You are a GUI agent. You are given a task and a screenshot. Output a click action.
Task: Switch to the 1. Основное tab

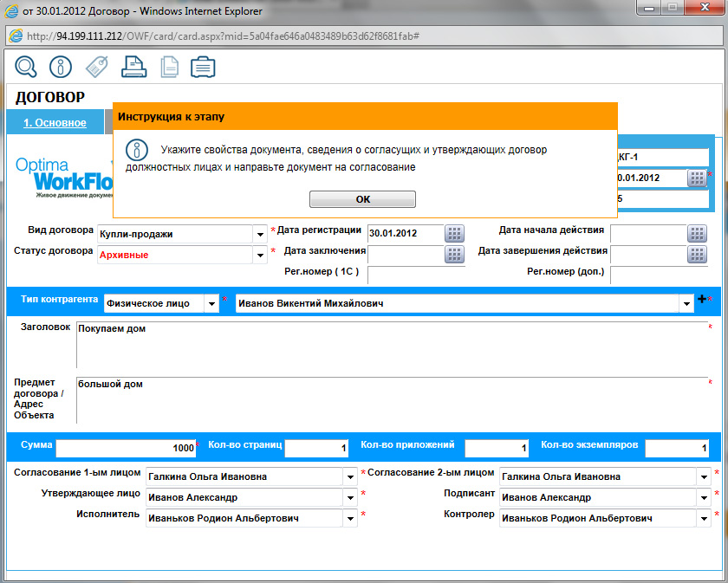coord(55,122)
